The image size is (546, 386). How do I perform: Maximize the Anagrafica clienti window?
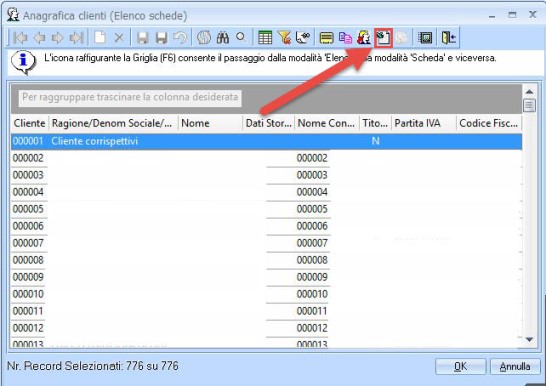click(512, 15)
